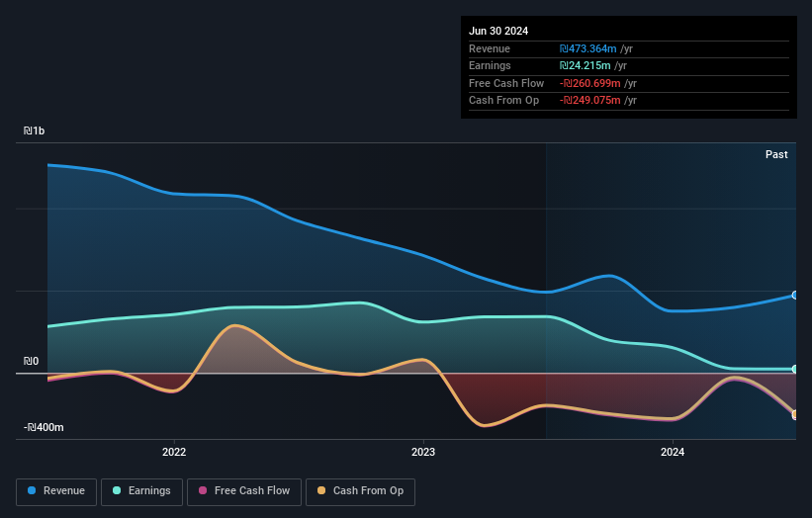Select the 2024 x-axis label
Viewport: 812px width, 518px height.
[x=673, y=453]
